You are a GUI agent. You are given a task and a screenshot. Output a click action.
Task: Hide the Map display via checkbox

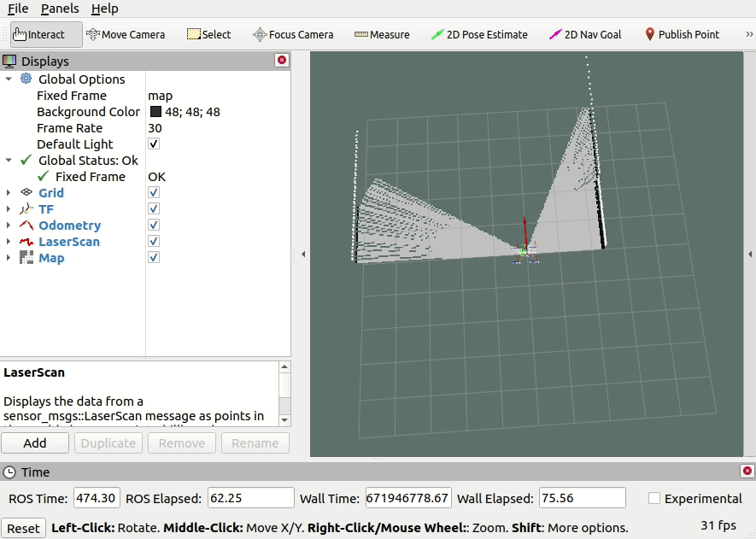[154, 257]
